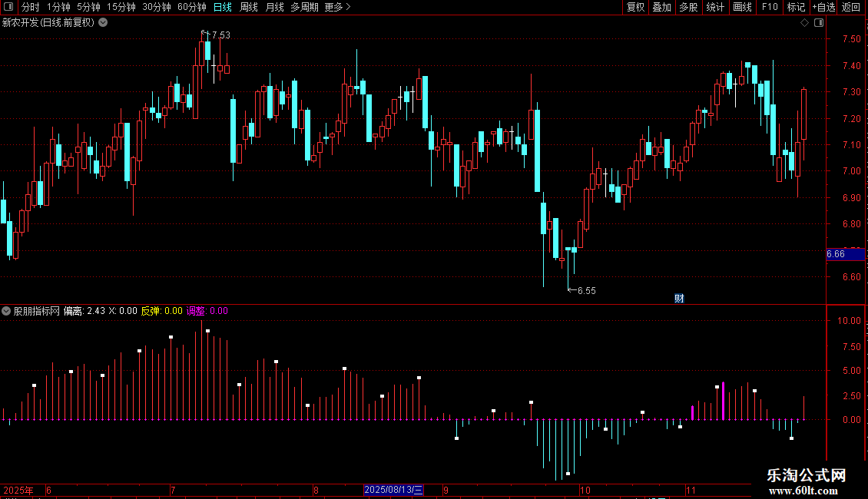Click the 反弹: 0.00 indicator value
Viewport: 868px width, 499px height.
pos(161,311)
